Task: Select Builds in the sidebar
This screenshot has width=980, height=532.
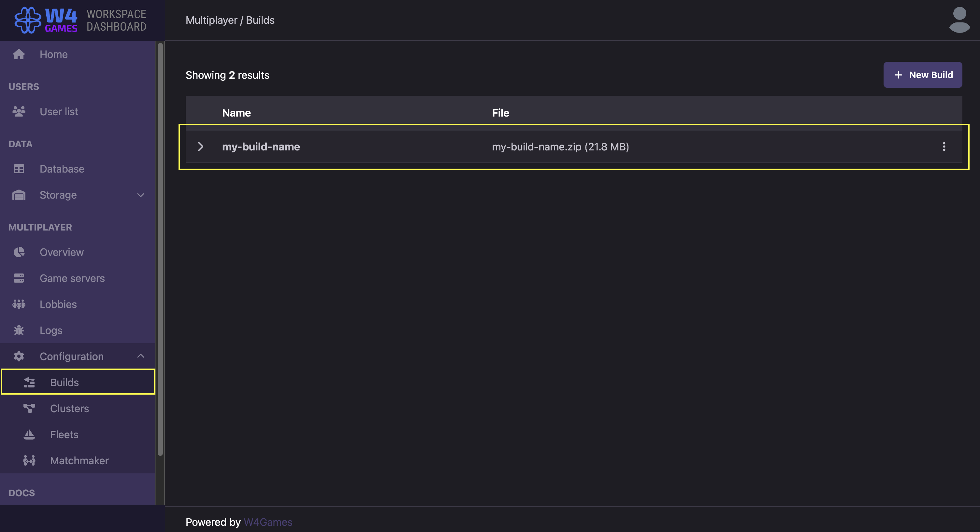Action: (64, 382)
